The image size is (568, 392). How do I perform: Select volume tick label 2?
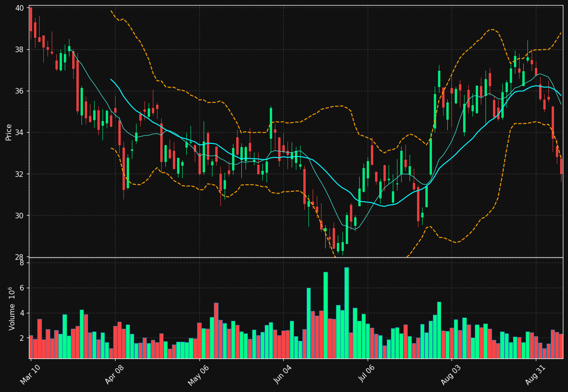pyautogui.click(x=21, y=338)
